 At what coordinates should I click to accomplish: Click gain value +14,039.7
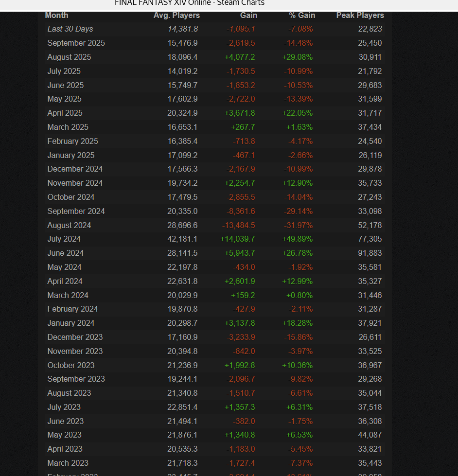click(238, 239)
